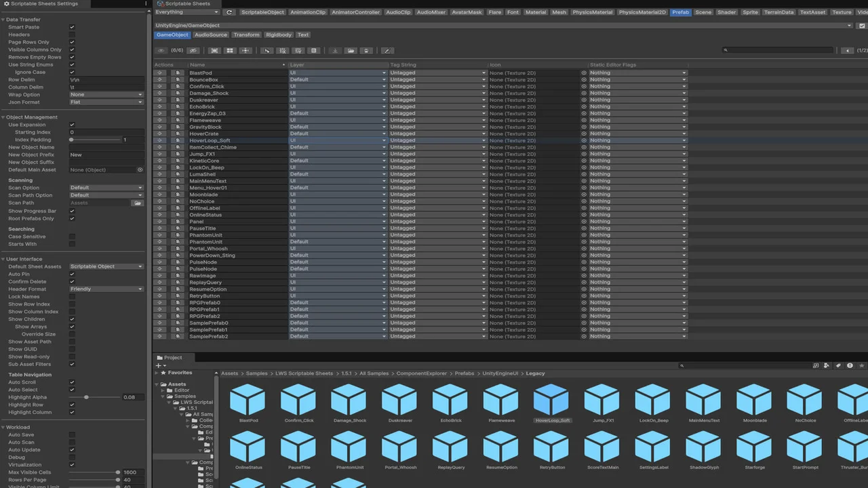Disable the Smart Paste checkbox
The height and width of the screenshot is (488, 868).
[x=72, y=27]
